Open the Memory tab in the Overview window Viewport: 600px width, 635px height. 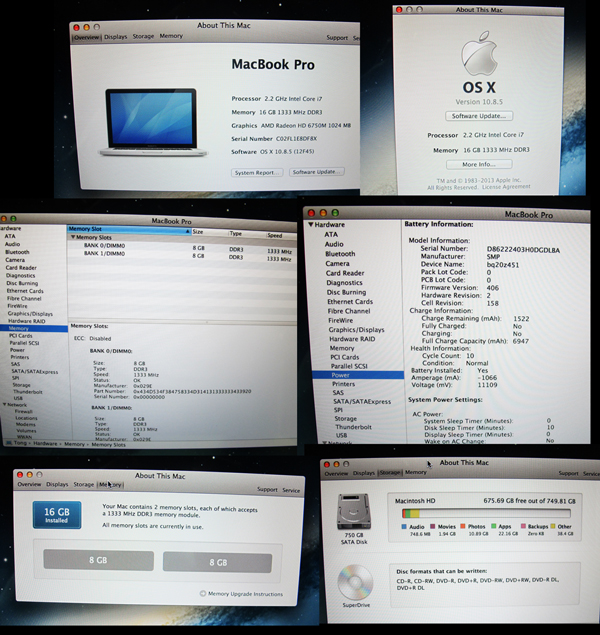pyautogui.click(x=171, y=36)
